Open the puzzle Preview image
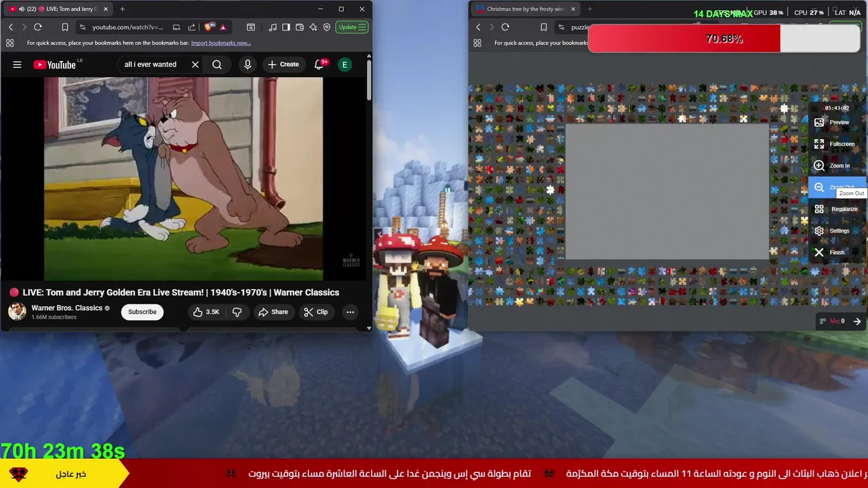This screenshot has width=868, height=488. click(837, 122)
